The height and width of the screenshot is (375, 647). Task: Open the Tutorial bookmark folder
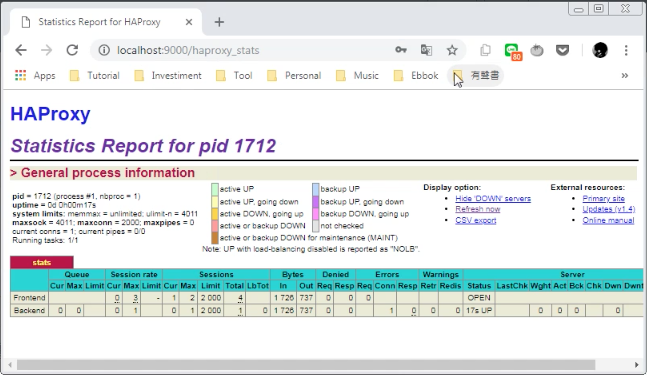(x=95, y=75)
